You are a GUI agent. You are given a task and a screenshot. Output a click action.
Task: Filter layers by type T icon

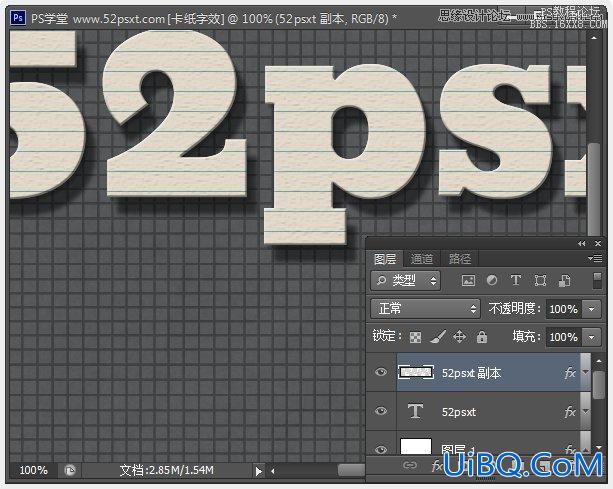pos(516,280)
